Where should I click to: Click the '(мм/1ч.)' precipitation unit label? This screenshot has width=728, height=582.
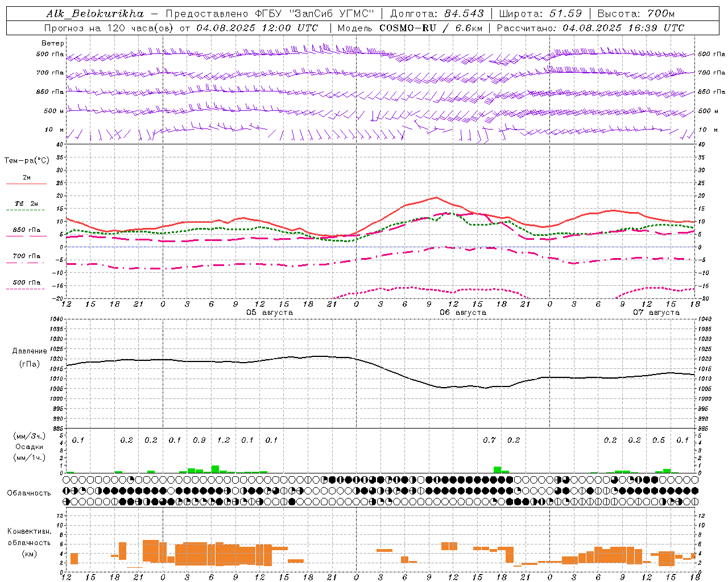[x=30, y=458]
